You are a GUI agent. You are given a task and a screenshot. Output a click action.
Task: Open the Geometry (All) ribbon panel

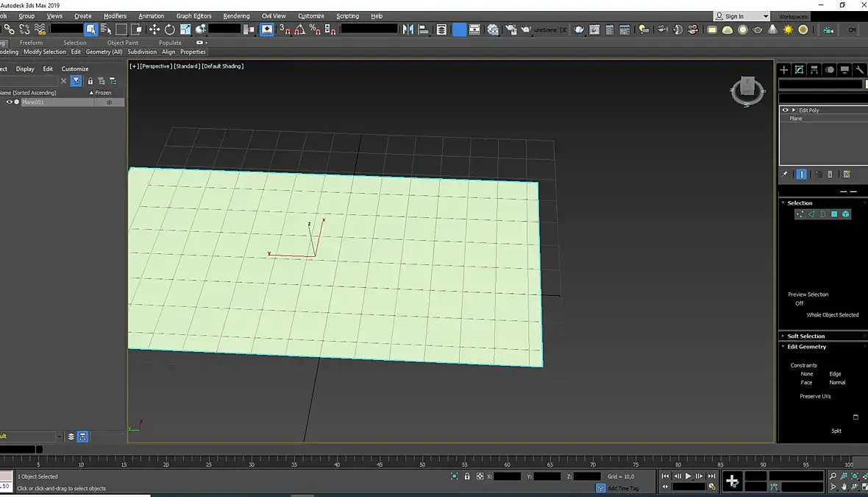pos(104,52)
